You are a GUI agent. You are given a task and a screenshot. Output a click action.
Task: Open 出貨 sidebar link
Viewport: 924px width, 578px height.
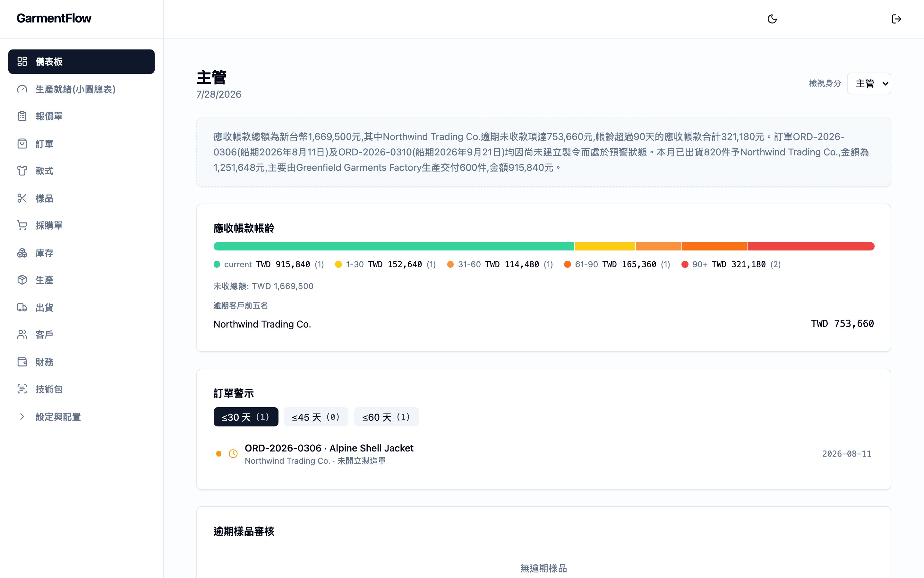coord(81,307)
